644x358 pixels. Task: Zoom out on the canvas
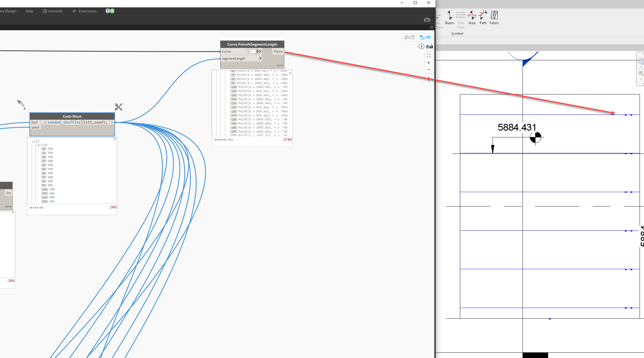(x=429, y=70)
